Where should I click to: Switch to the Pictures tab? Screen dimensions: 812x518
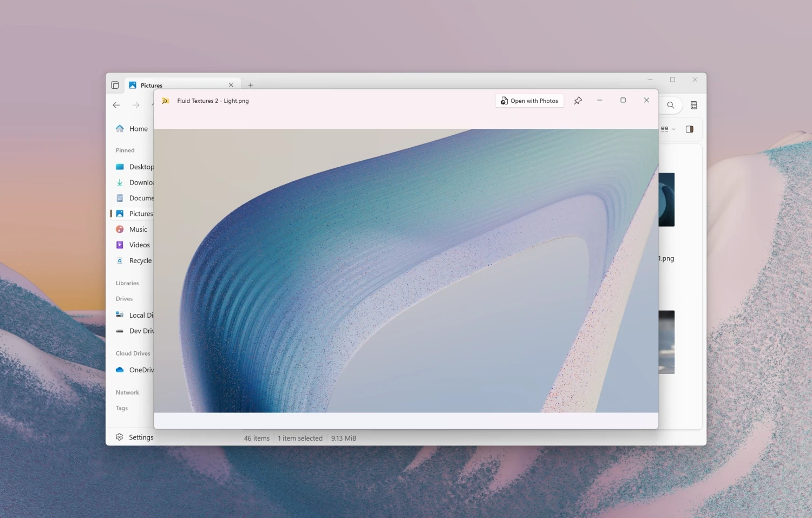tap(153, 85)
